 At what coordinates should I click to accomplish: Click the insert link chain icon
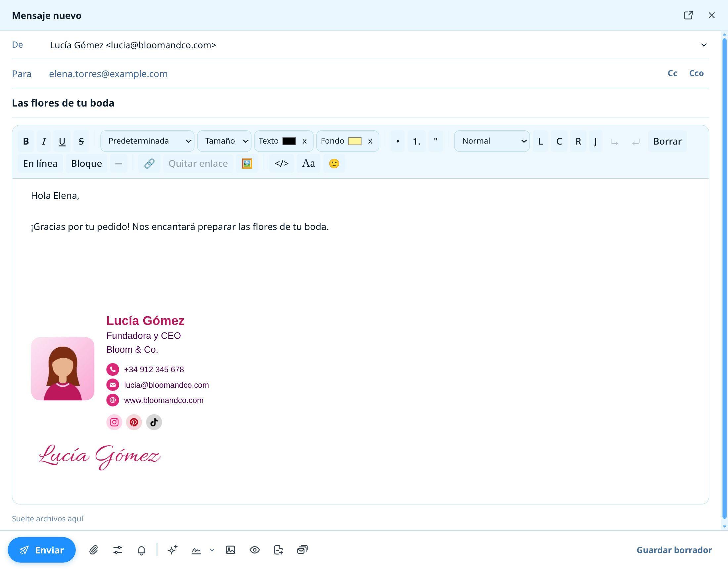coord(149,163)
